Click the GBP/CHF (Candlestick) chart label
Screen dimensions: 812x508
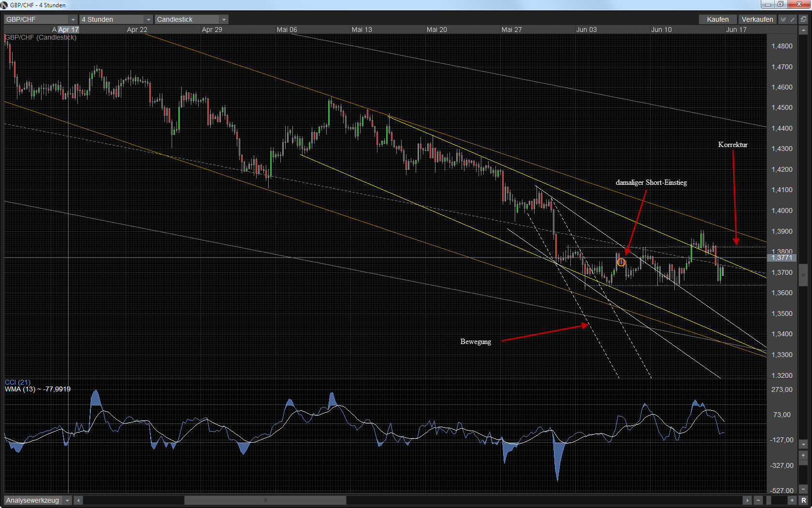tap(41, 37)
